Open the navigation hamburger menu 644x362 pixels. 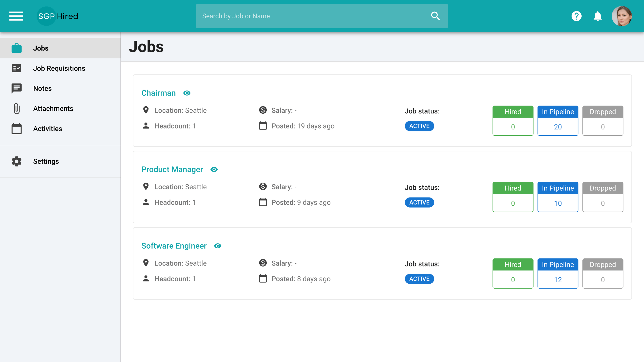coord(16,16)
